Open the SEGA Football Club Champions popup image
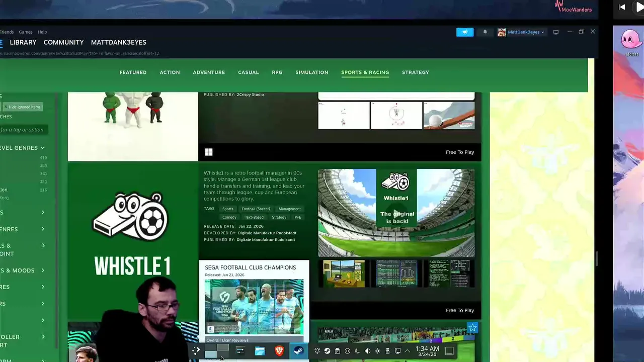Screen dimensions: 644x362 254,306
